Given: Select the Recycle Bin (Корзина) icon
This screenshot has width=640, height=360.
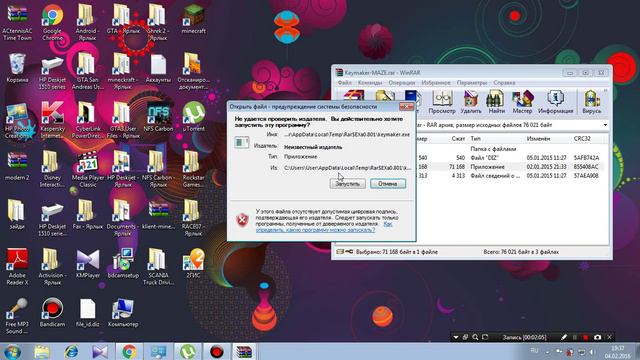Looking at the screenshot, I should [17, 68].
